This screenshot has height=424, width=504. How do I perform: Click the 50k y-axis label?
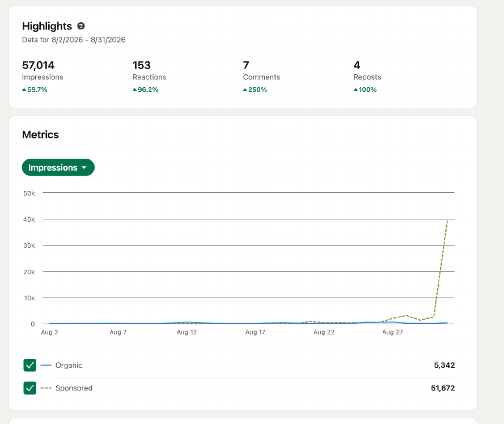pos(29,193)
